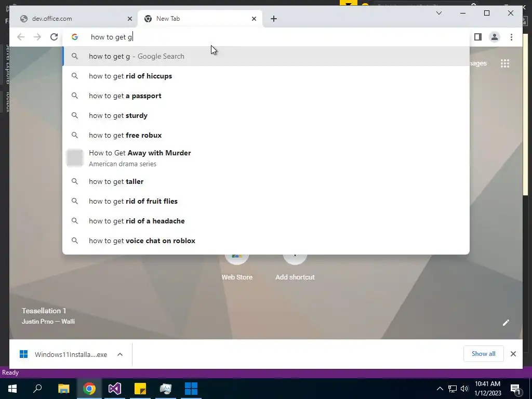Open 'How to Get Away with Murder' suggestion
Image resolution: width=532 pixels, height=399 pixels.
266,158
